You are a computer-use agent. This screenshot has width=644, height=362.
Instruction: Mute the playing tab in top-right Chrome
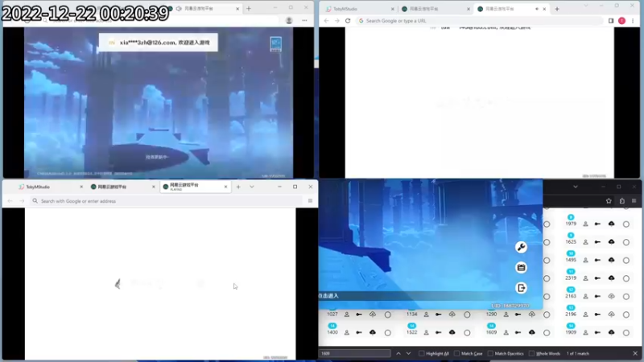point(537,9)
